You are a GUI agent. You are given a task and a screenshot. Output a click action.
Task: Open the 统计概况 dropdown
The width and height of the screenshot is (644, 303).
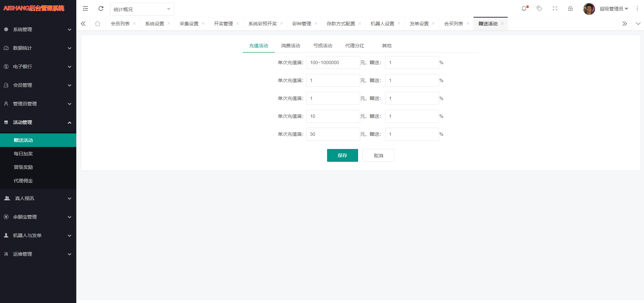point(142,9)
